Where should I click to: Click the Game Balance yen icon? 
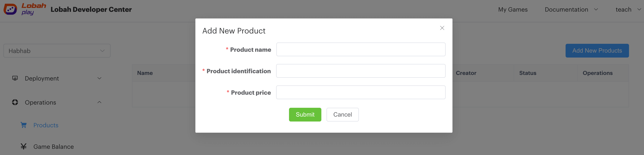pyautogui.click(x=24, y=146)
